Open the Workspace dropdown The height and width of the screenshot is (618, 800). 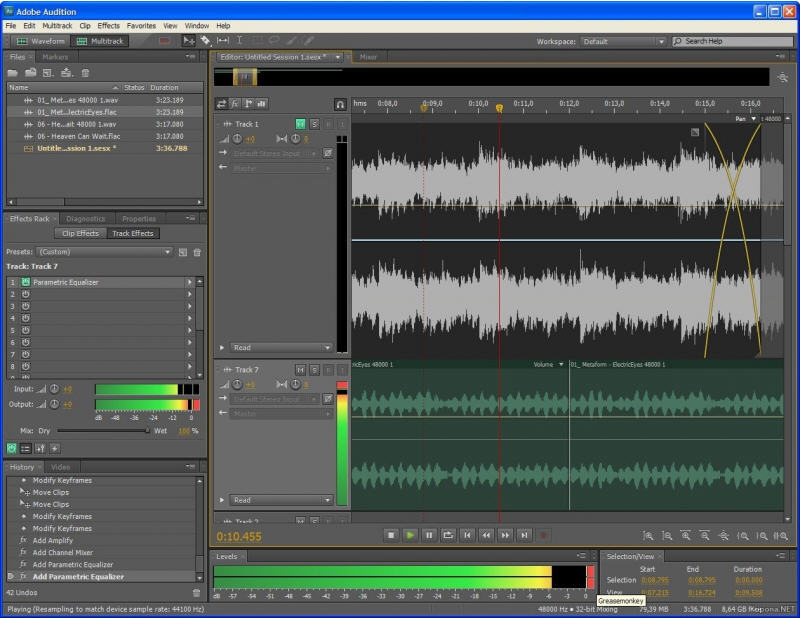623,41
